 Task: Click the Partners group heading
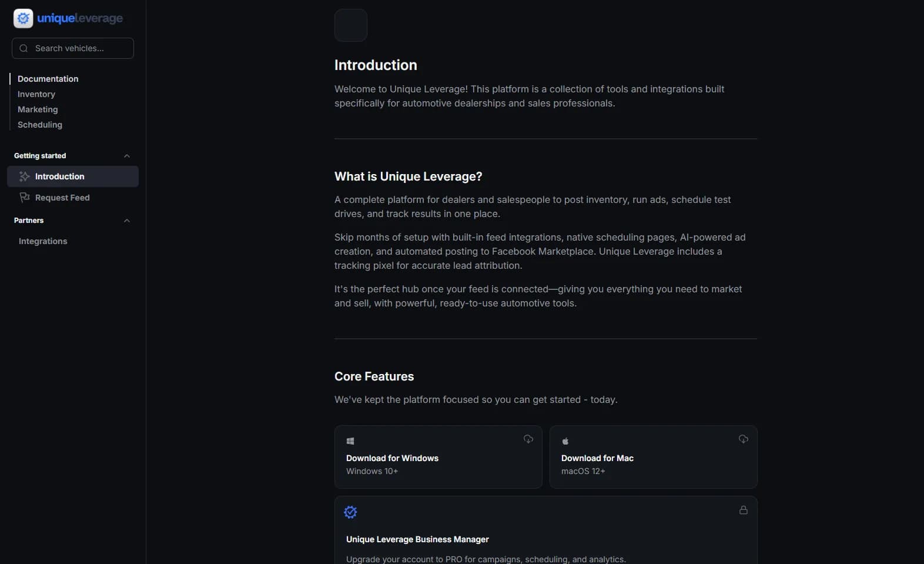[29, 221]
